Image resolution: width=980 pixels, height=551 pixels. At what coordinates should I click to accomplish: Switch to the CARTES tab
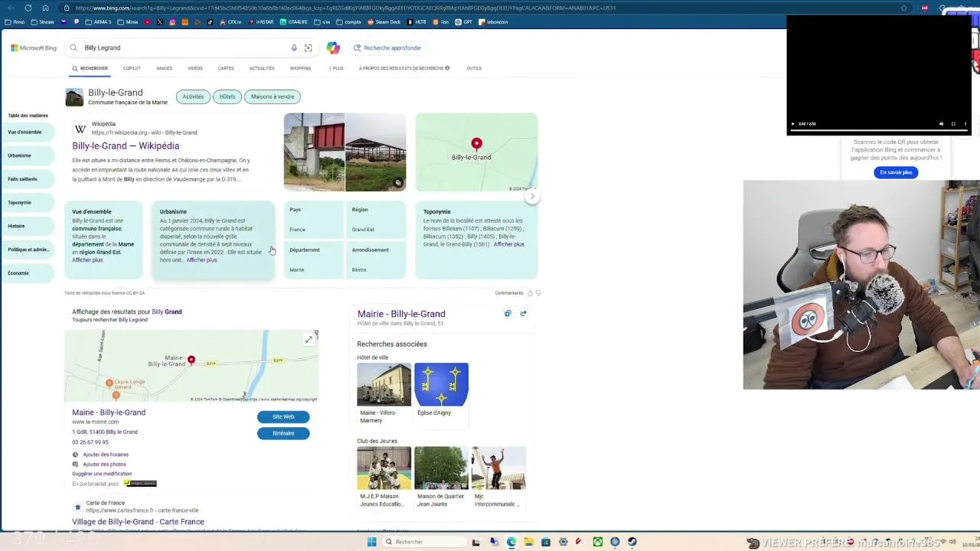(226, 68)
